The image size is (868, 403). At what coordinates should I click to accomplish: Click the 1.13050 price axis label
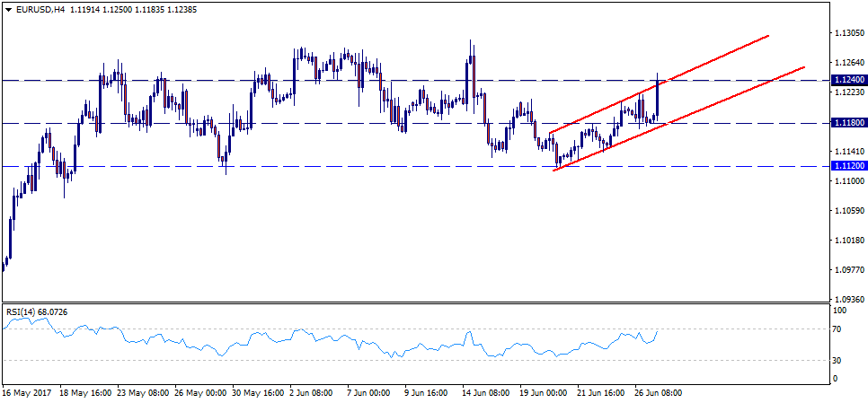[x=848, y=33]
